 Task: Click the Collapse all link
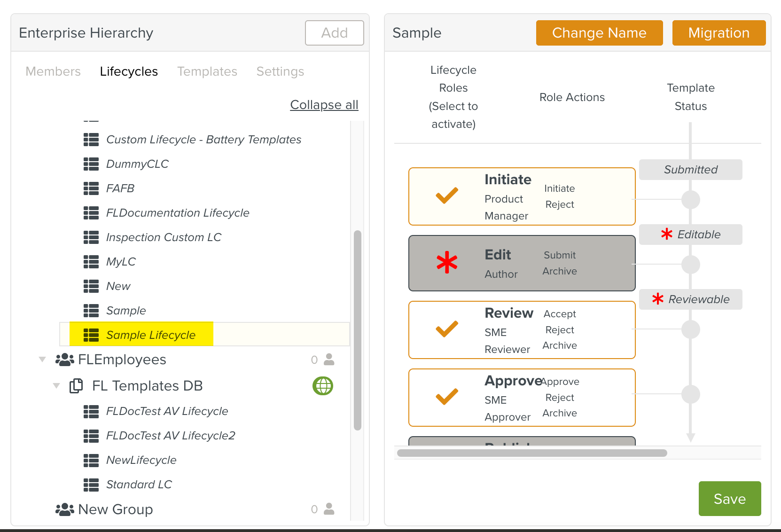324,105
